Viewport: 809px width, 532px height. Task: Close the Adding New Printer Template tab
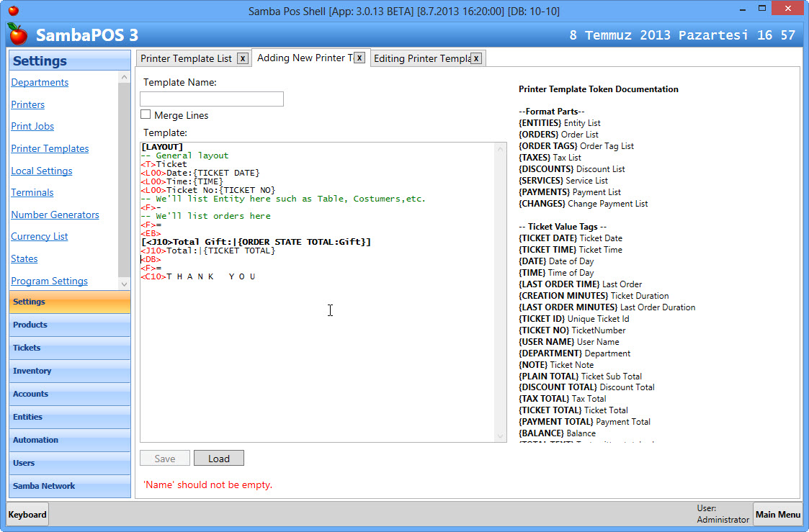pos(359,58)
